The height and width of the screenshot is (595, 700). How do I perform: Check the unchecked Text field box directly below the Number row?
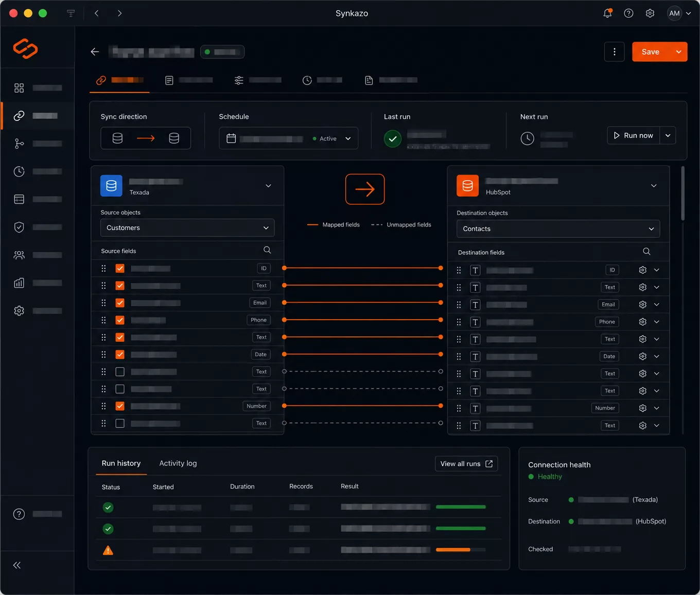(120, 424)
